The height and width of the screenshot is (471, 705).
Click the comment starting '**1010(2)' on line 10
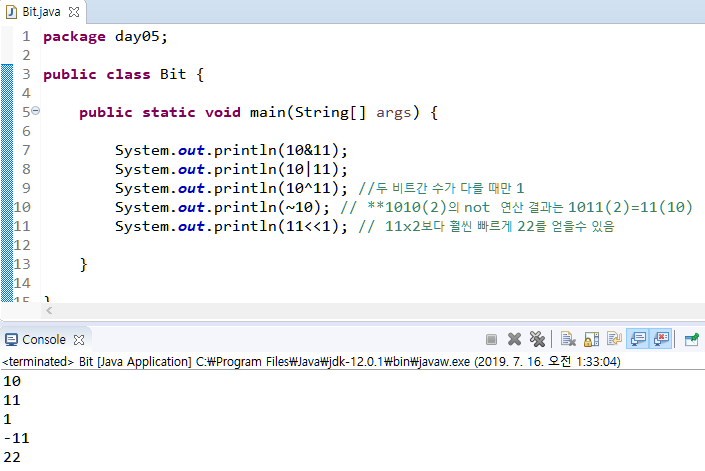pyautogui.click(x=516, y=207)
